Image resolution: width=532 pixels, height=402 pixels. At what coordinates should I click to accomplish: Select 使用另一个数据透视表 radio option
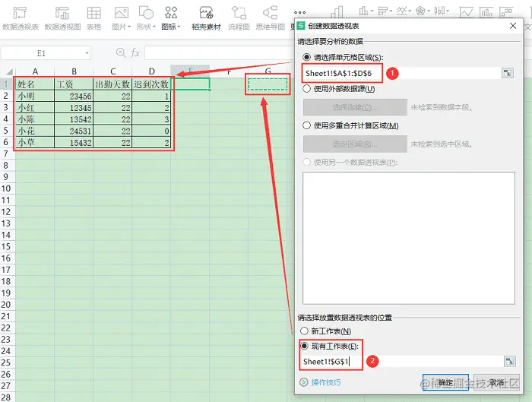click(x=307, y=162)
